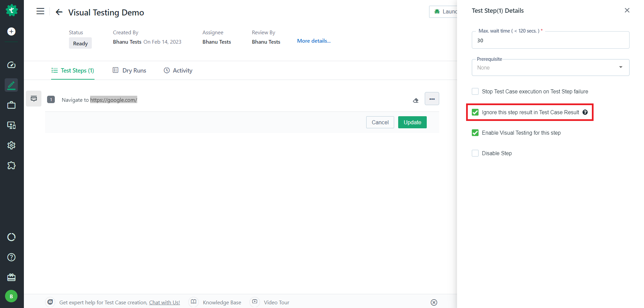Click the Max wait time input field
This screenshot has width=644, height=308.
tap(551, 40)
